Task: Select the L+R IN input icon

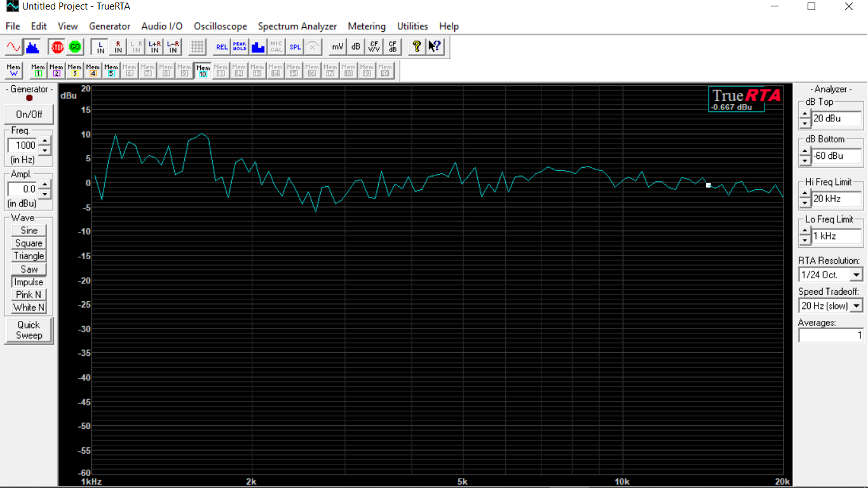Action: (x=154, y=46)
